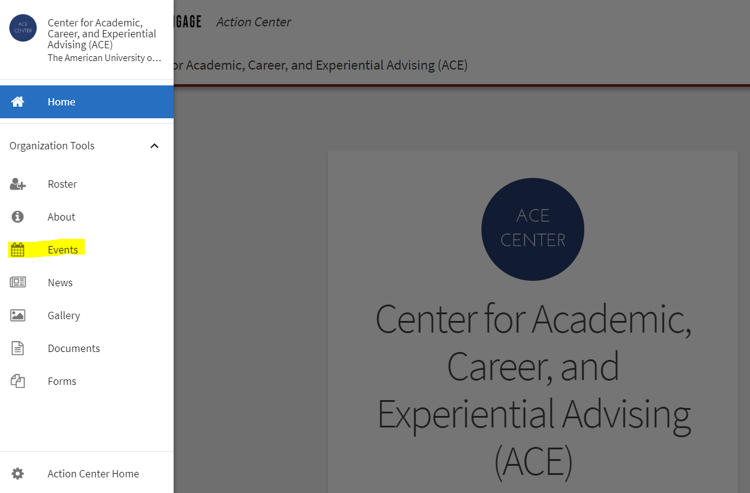
Task: Click the Gallery picture icon
Action: click(x=18, y=315)
